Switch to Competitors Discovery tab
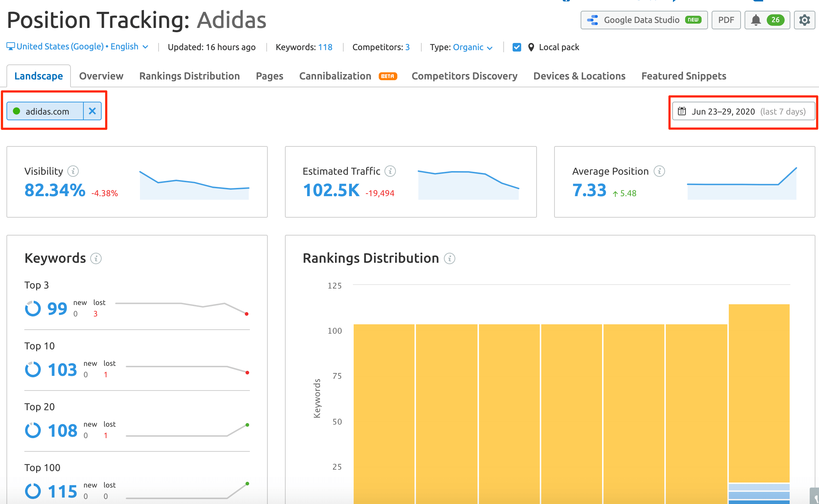 (464, 76)
